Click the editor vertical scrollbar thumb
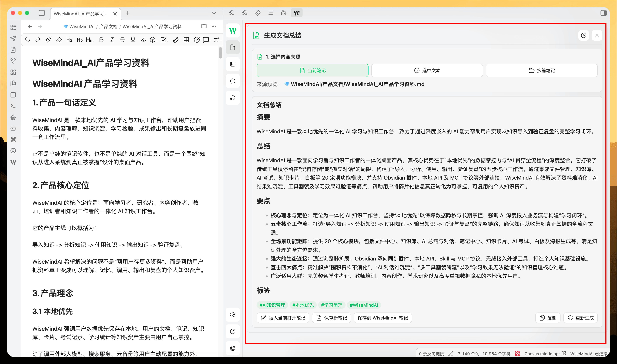This screenshot has height=364, width=617. (220, 53)
